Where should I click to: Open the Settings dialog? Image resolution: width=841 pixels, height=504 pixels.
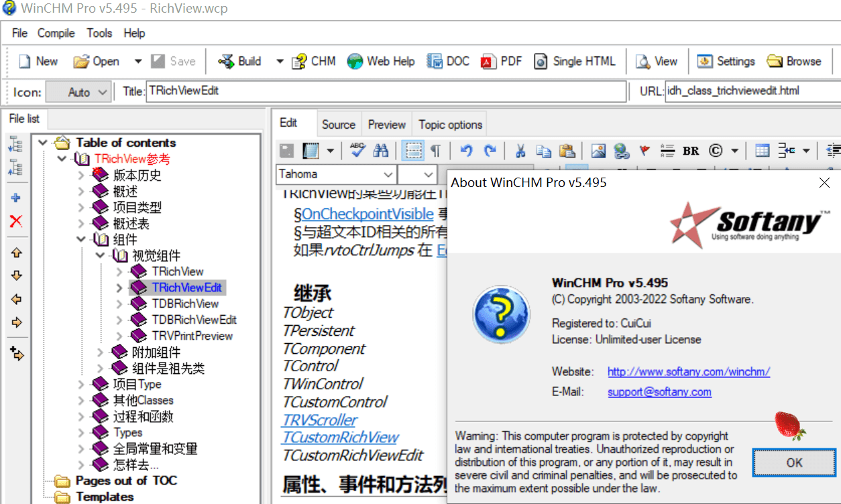[726, 61]
